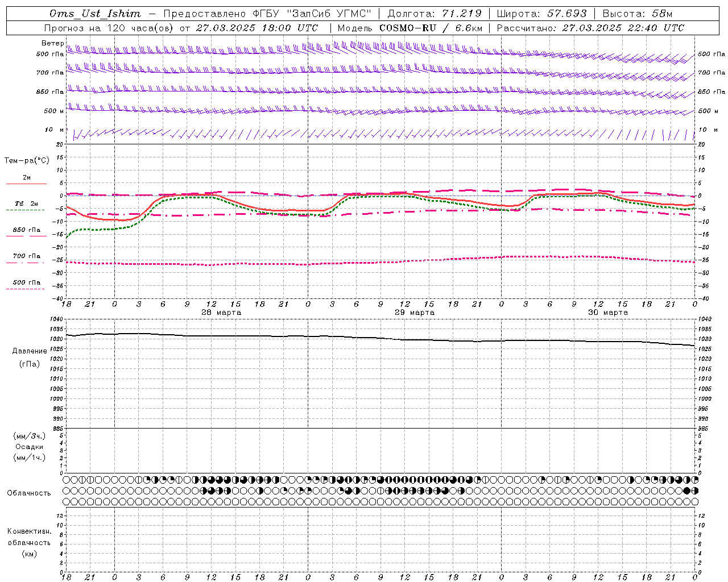
Task: Click the 'Тем-ра(°C)' temperature axis title
Action: coord(27,161)
